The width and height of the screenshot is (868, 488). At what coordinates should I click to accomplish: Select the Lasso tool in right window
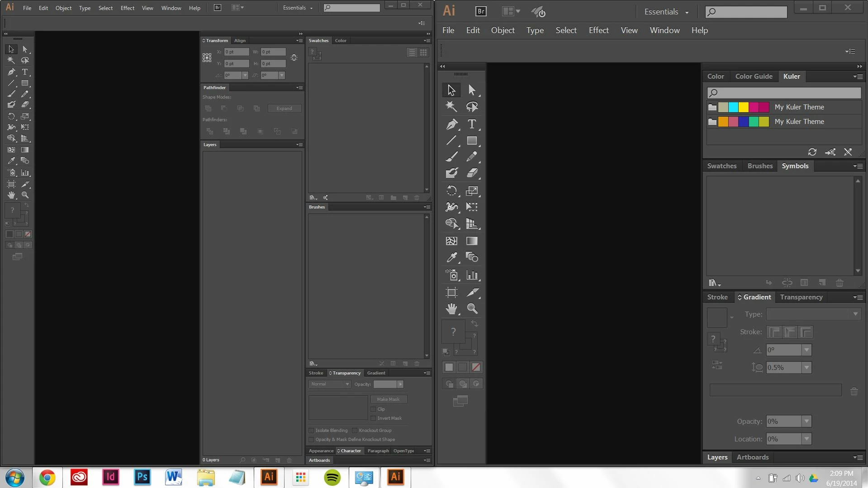point(472,107)
